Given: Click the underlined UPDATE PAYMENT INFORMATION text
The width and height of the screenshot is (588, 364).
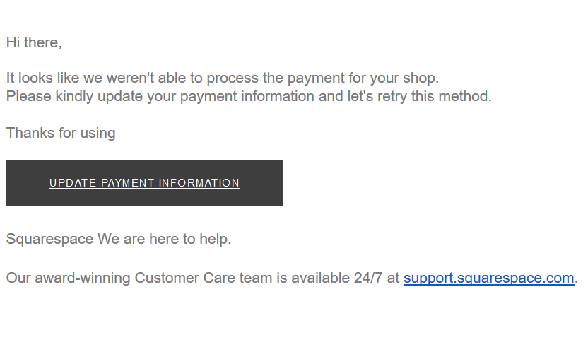Looking at the screenshot, I should coord(144,183).
